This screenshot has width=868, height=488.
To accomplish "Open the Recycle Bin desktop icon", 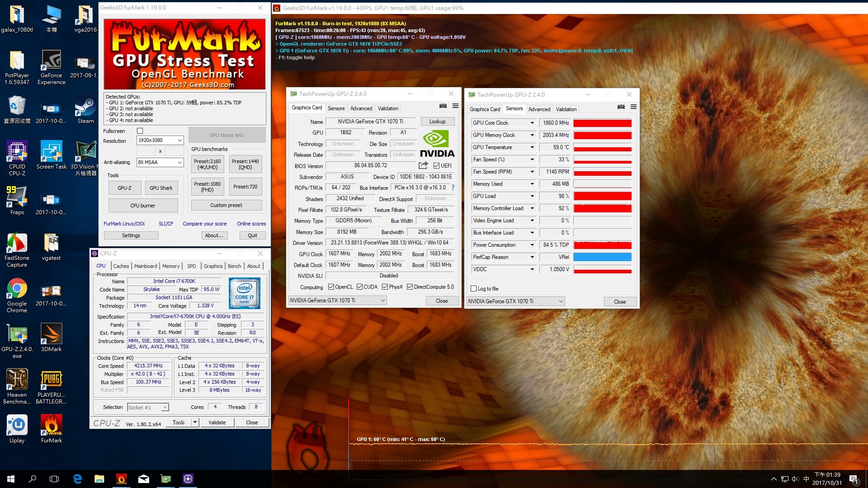I will (17, 110).
